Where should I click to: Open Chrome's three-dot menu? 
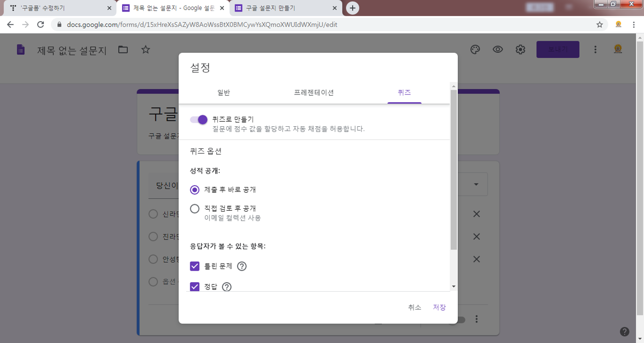[634, 24]
